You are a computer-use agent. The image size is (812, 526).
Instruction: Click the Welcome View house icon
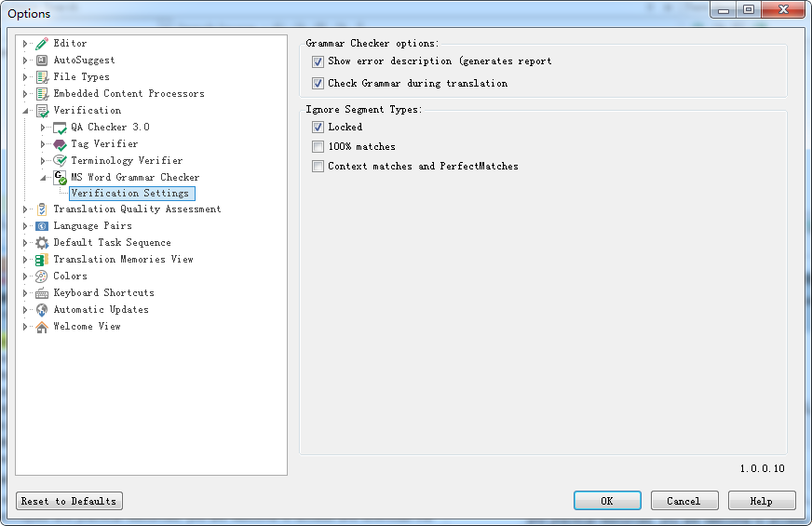42,327
